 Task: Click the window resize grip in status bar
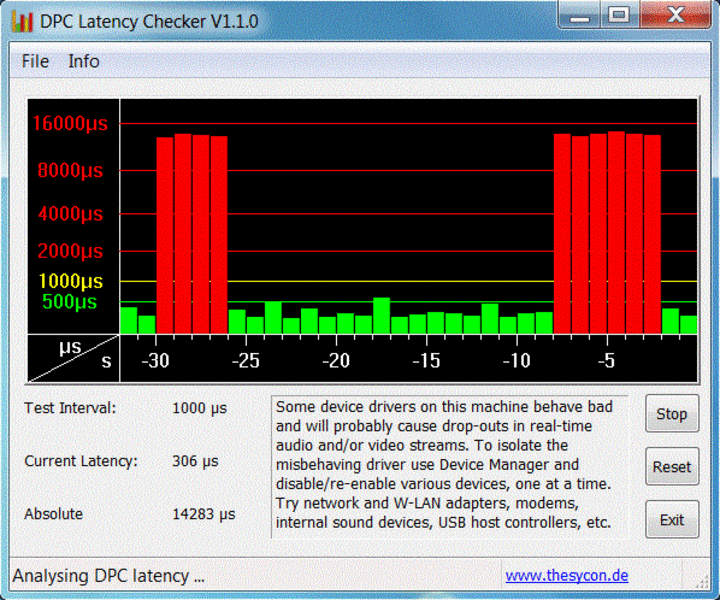pos(702,580)
